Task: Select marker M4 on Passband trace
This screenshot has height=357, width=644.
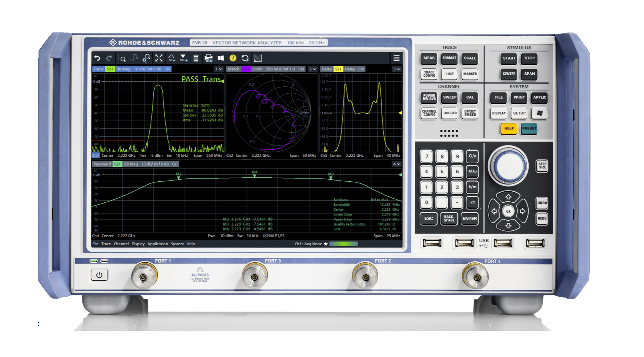Action: click(x=255, y=174)
